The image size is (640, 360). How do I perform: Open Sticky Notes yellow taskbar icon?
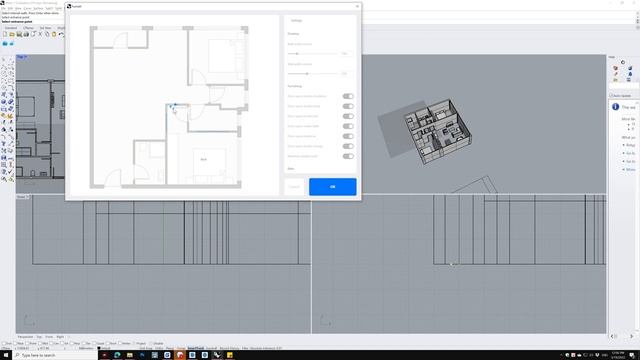230,355
